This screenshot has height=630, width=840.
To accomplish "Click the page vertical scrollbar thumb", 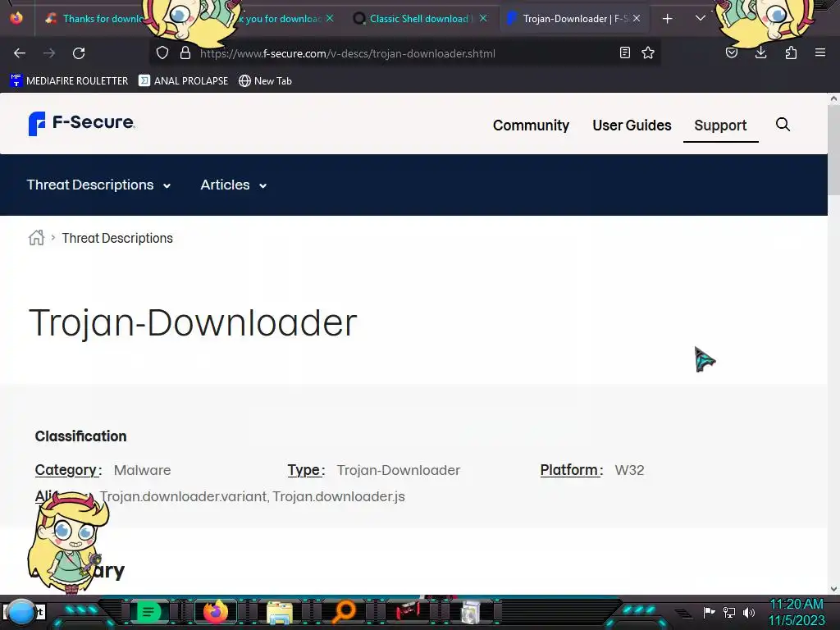I will [833, 150].
